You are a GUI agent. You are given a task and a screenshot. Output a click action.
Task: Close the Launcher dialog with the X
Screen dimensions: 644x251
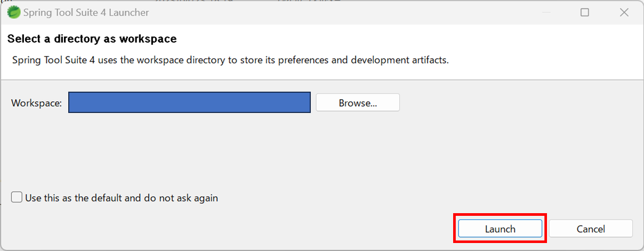pyautogui.click(x=624, y=12)
